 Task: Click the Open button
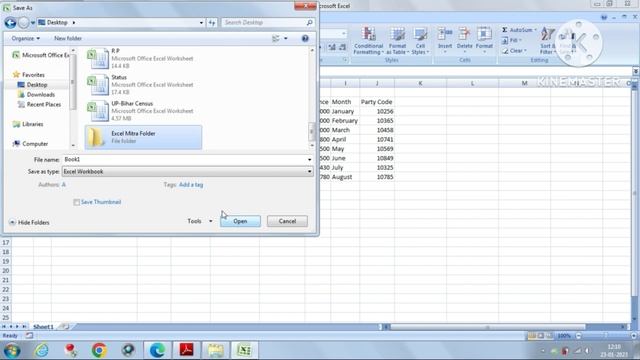(x=240, y=221)
